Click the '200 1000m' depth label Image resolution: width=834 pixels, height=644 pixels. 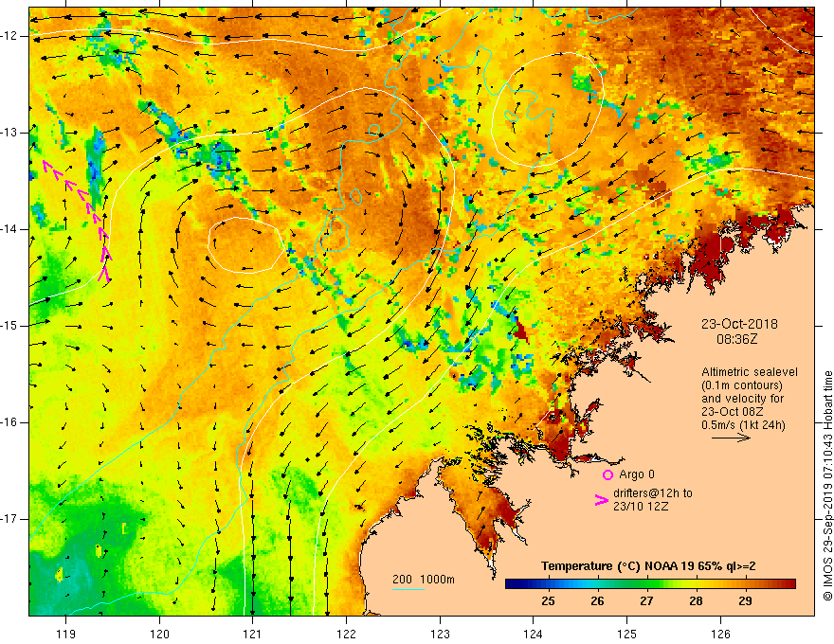click(424, 580)
